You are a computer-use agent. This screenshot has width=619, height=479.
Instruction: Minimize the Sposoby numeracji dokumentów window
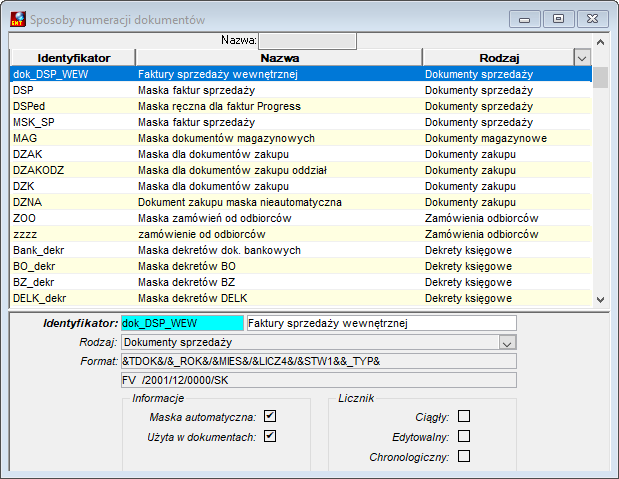pos(525,19)
